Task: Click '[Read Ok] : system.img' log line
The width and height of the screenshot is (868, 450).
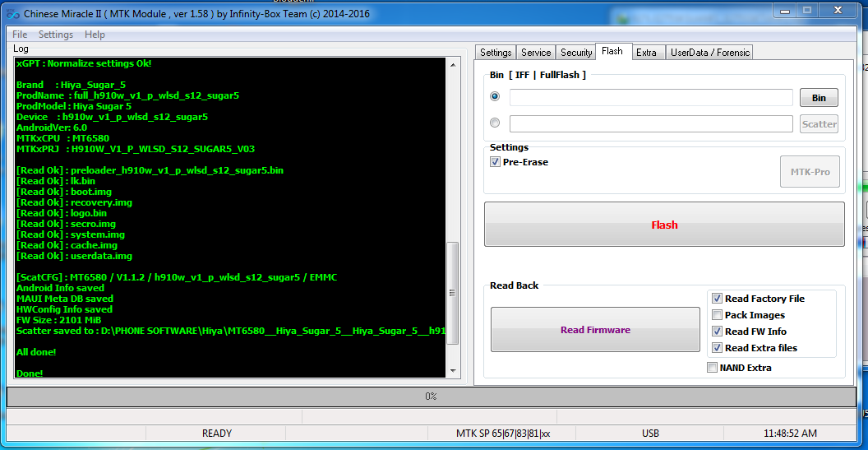Action: (71, 234)
